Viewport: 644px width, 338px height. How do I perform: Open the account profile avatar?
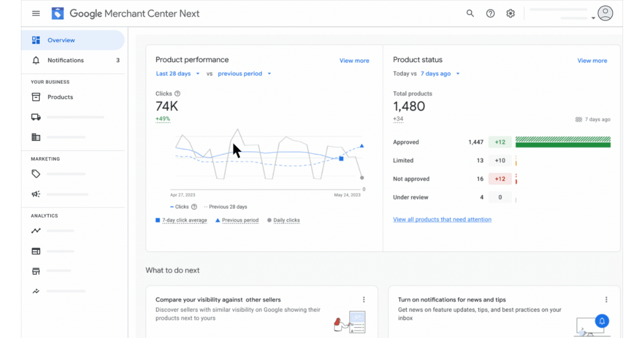tap(605, 13)
